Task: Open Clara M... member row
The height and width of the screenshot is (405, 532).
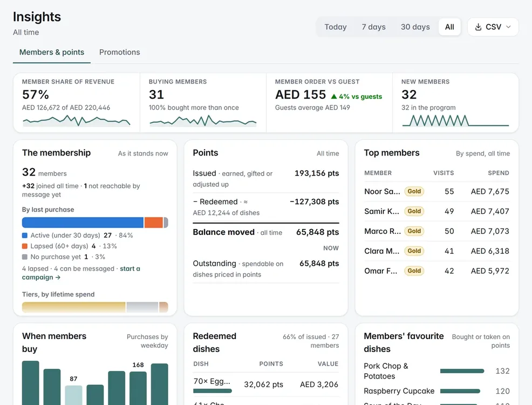Action: pos(436,251)
